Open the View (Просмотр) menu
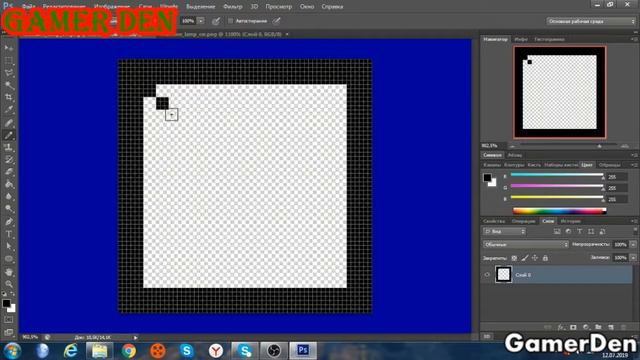Image resolution: width=640 pixels, height=360 pixels. tap(279, 7)
